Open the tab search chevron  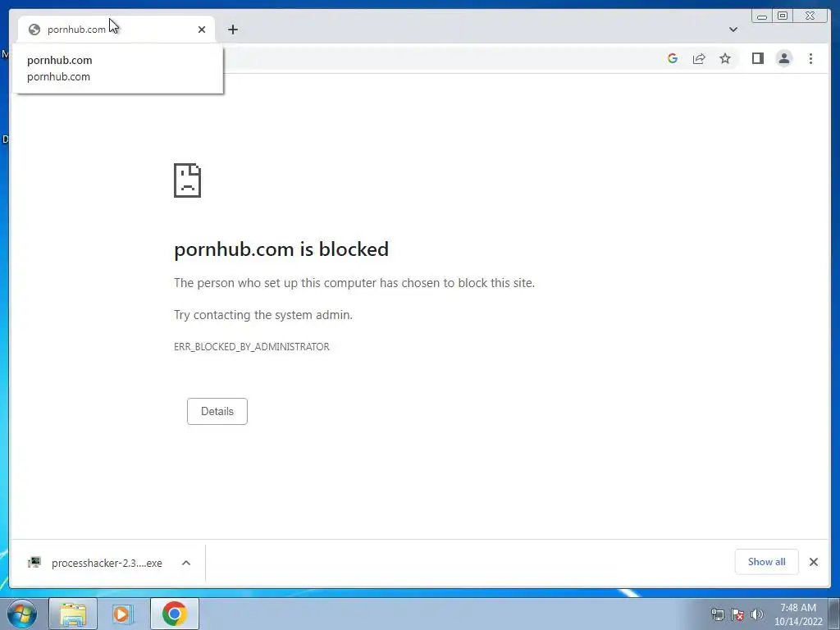pyautogui.click(x=733, y=30)
